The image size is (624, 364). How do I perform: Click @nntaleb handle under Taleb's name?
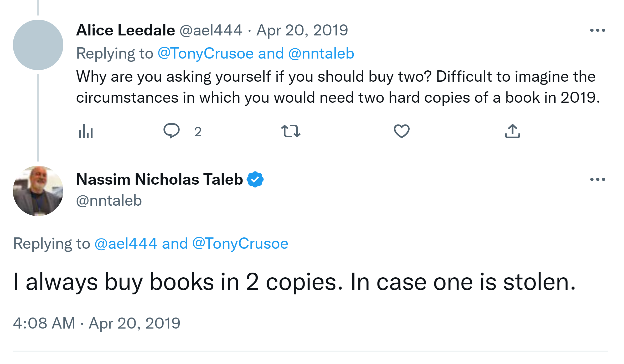[109, 201]
